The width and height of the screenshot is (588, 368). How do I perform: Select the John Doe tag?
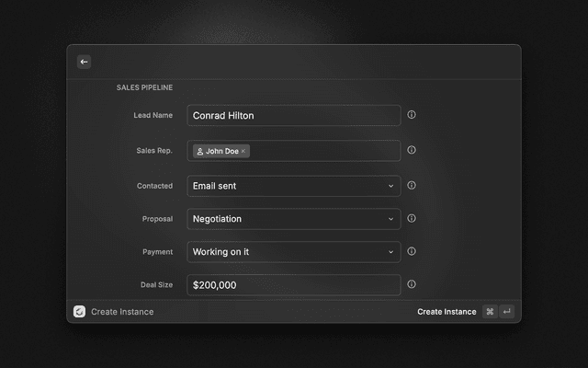click(x=219, y=151)
